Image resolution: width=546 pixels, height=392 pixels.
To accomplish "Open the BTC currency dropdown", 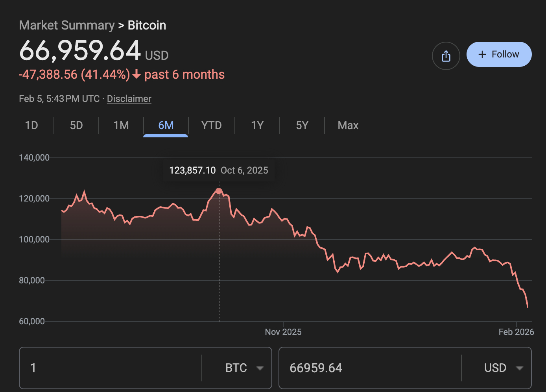I will tap(244, 368).
